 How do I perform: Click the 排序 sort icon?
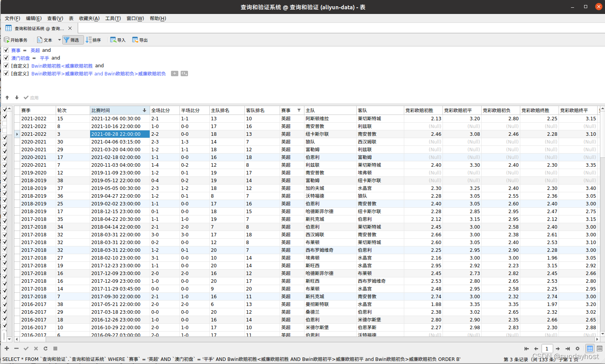pos(89,40)
